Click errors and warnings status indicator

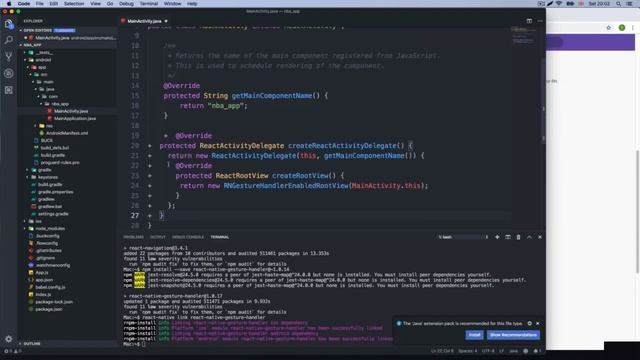click(x=13, y=351)
